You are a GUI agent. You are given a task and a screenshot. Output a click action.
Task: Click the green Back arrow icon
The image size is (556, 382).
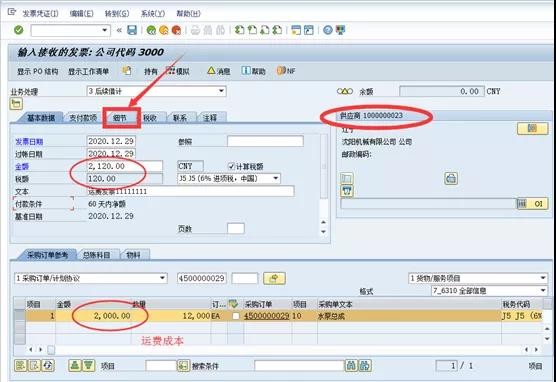[151, 31]
